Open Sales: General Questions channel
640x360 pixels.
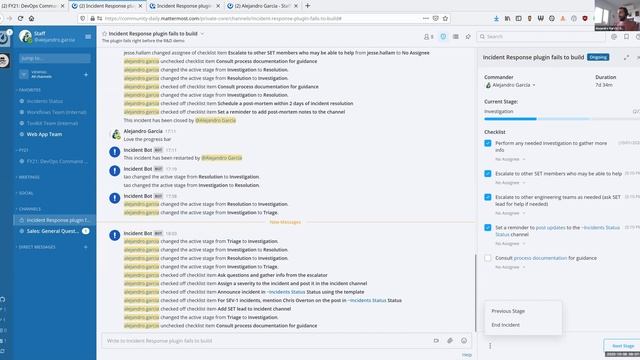click(x=53, y=231)
